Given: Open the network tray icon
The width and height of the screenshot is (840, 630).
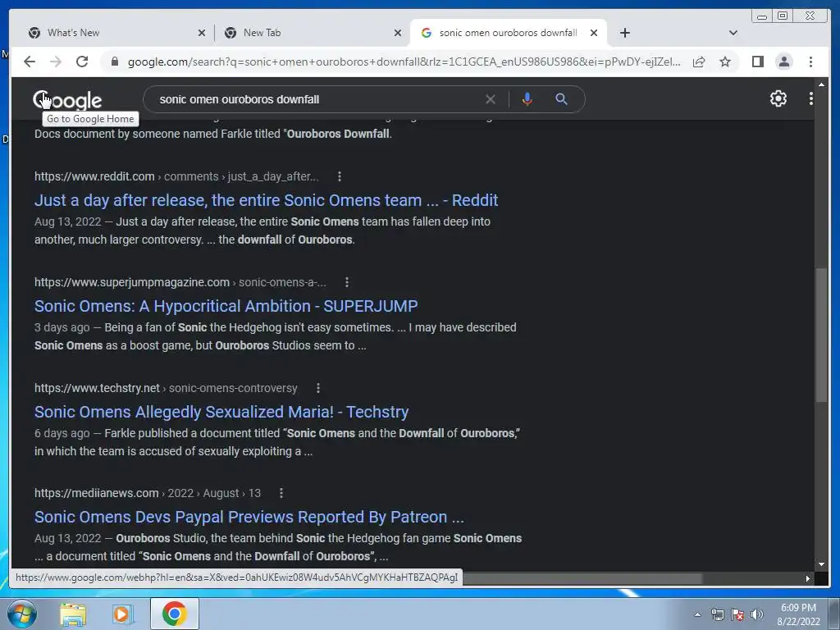Looking at the screenshot, I should point(717,614).
